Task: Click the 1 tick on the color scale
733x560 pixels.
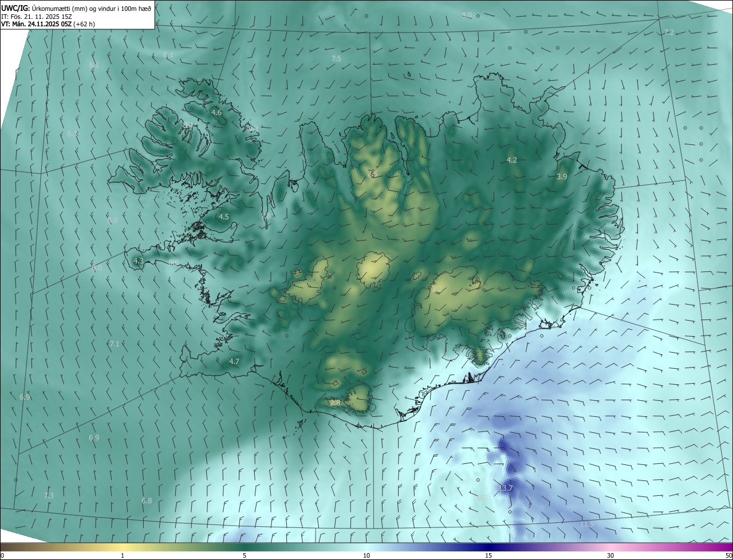Action: (123, 555)
